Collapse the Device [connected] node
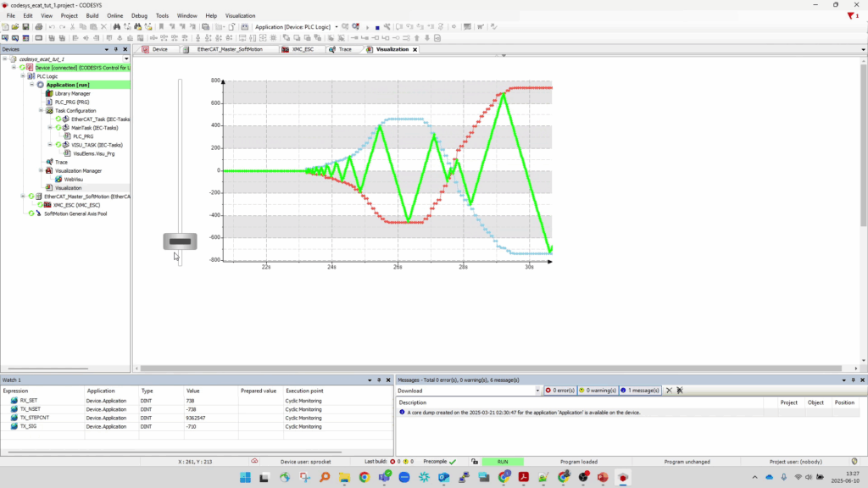868x488 pixels. click(14, 68)
